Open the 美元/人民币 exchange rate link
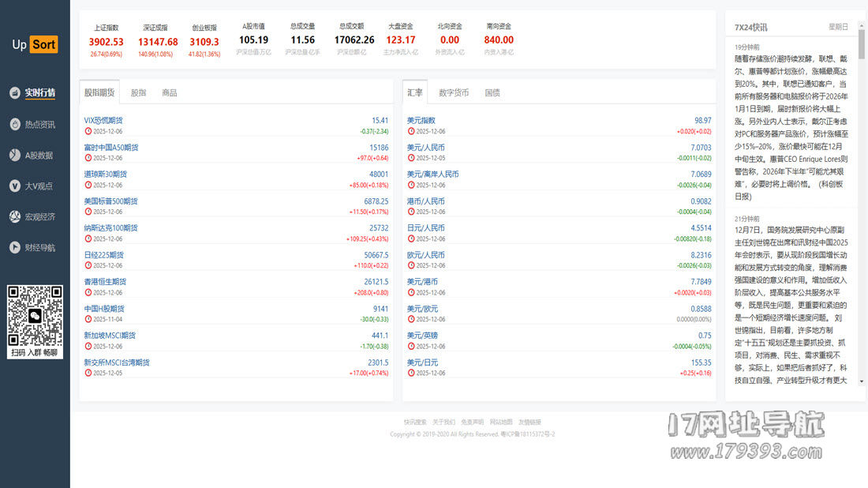The width and height of the screenshot is (868, 488). click(426, 148)
